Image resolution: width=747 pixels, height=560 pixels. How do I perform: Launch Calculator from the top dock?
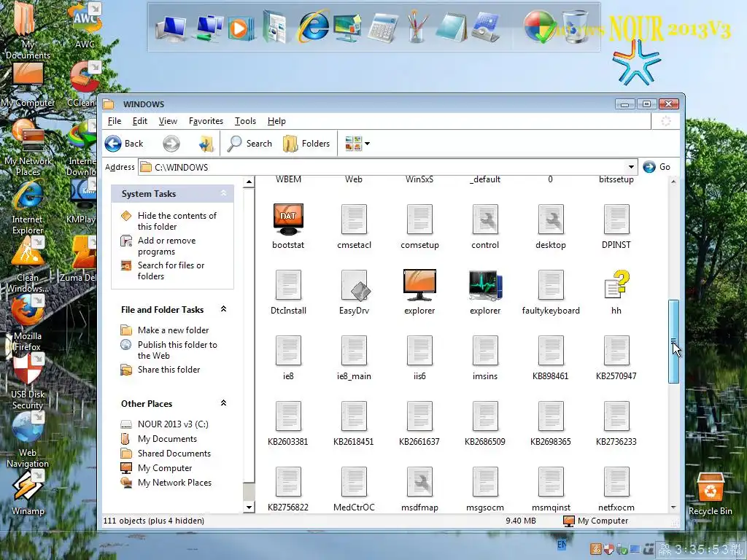pyautogui.click(x=382, y=28)
